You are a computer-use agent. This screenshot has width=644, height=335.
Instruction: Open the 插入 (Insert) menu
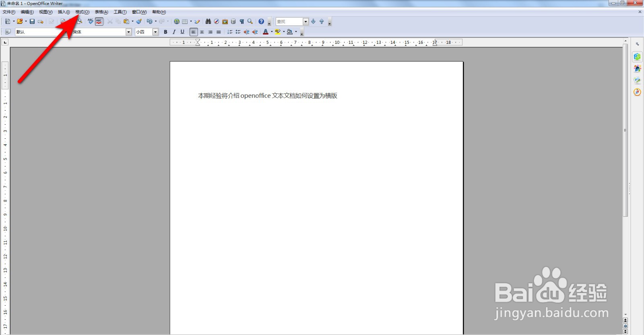pyautogui.click(x=64, y=12)
